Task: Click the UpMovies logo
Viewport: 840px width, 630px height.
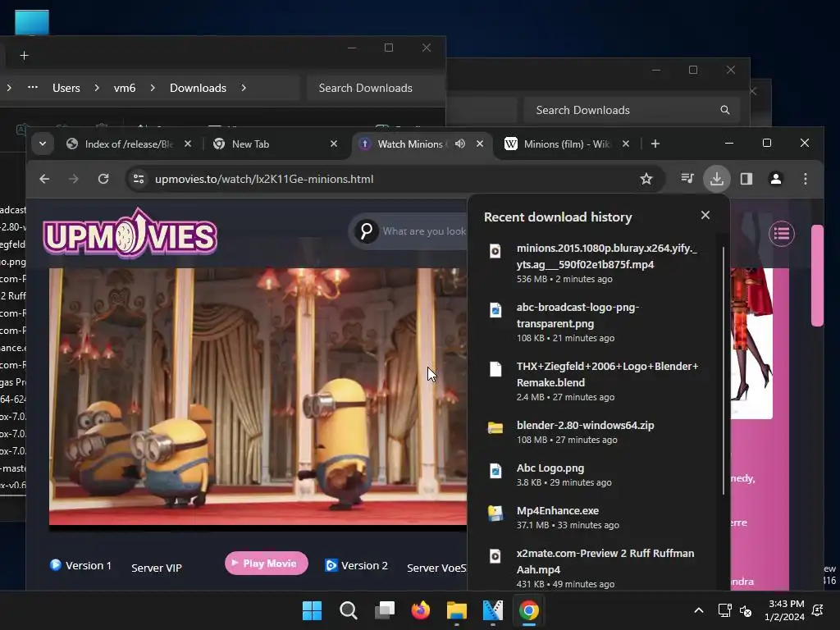Action: pyautogui.click(x=130, y=234)
